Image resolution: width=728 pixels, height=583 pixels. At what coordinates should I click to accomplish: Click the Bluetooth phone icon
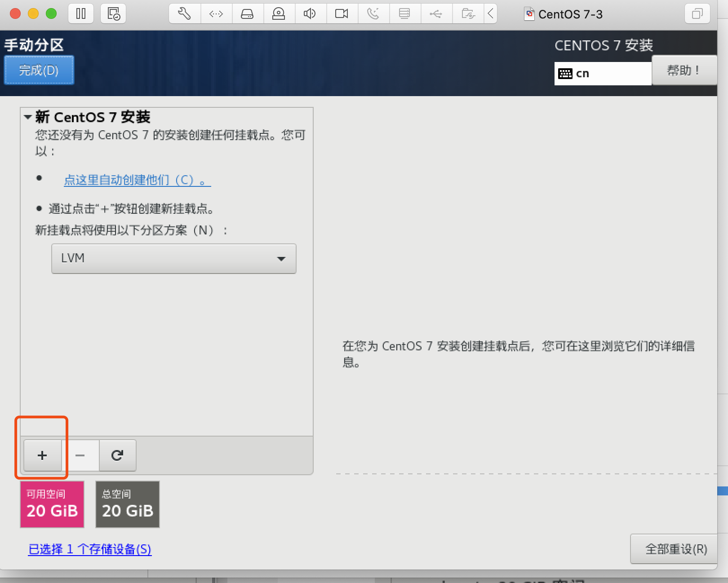pos(373,14)
